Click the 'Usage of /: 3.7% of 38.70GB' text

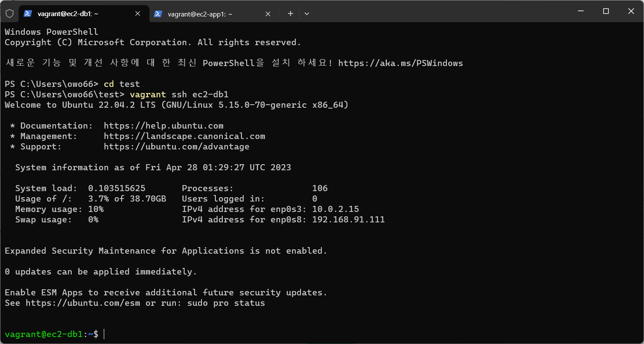pyautogui.click(x=91, y=199)
